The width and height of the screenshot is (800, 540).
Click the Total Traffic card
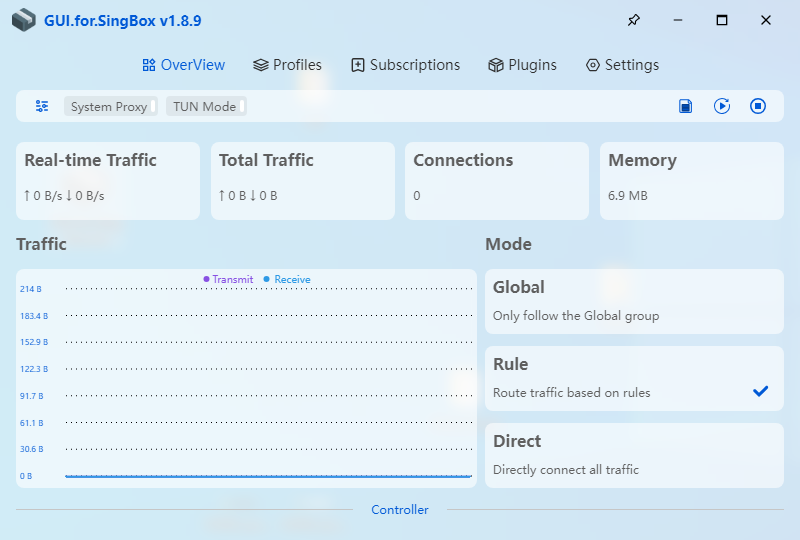(303, 181)
